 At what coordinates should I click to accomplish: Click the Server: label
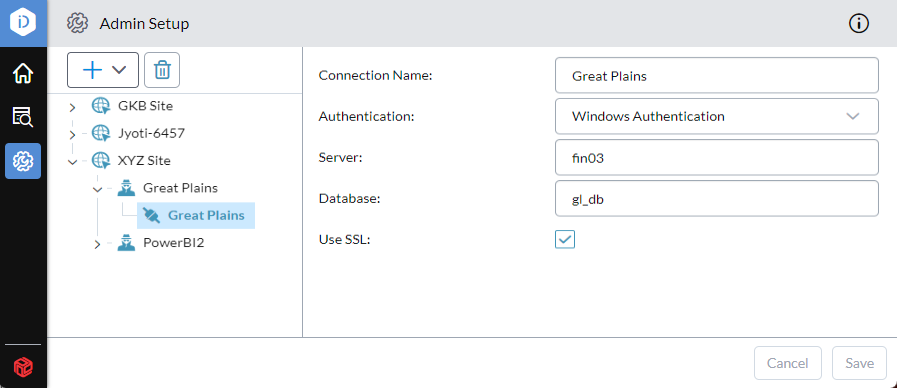[x=340, y=157]
